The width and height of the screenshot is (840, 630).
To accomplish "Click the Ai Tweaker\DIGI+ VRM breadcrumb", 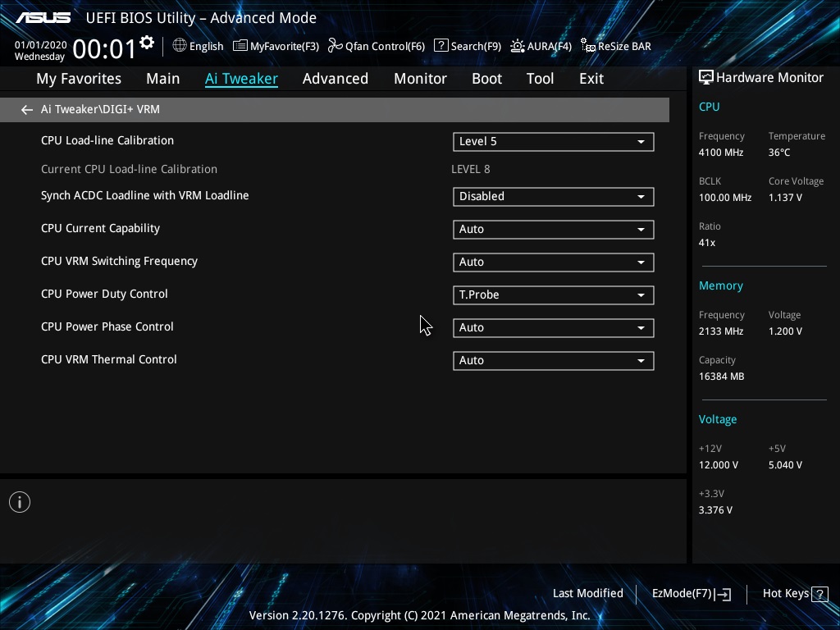I will coord(100,109).
